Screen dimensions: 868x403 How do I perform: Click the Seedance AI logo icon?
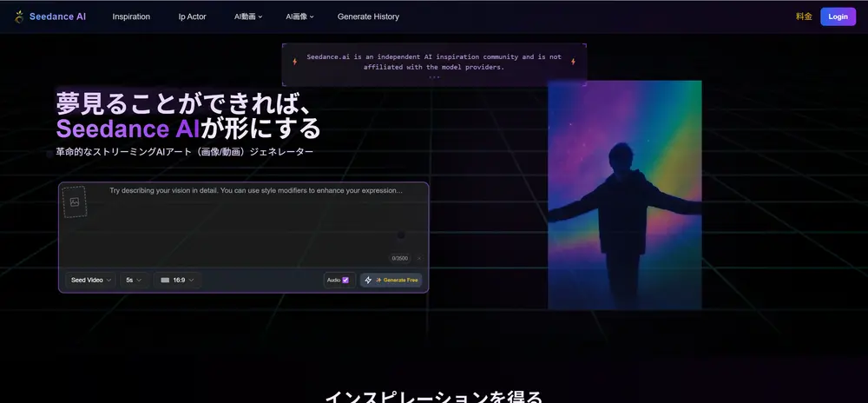[19, 17]
